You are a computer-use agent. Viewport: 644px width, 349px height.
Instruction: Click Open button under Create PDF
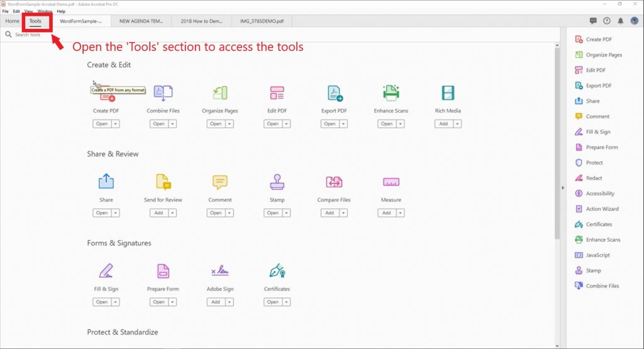click(102, 124)
